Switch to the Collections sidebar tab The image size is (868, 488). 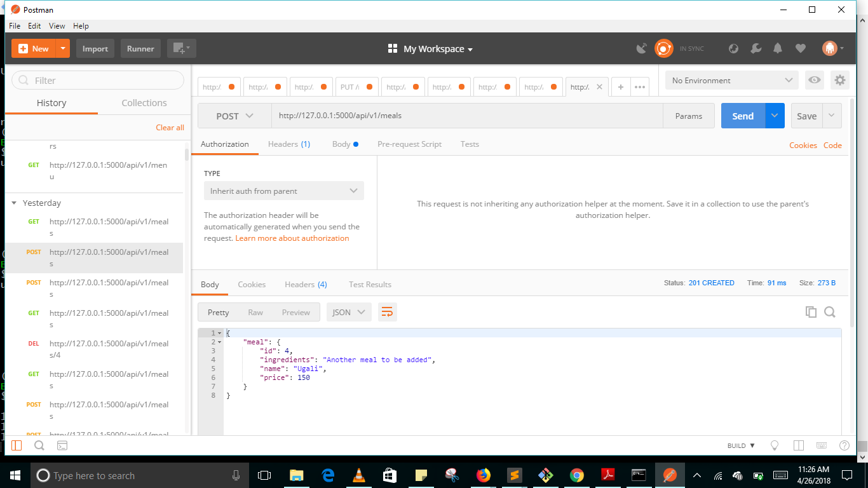(144, 102)
